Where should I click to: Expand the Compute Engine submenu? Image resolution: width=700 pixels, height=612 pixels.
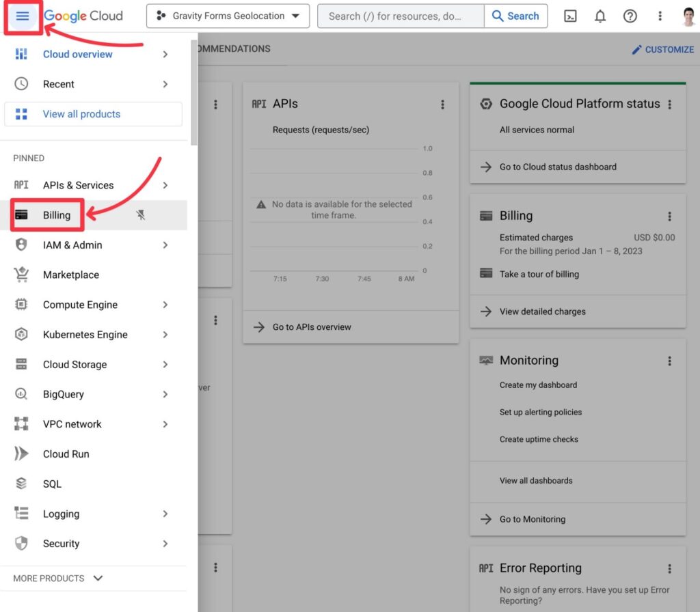click(x=165, y=305)
